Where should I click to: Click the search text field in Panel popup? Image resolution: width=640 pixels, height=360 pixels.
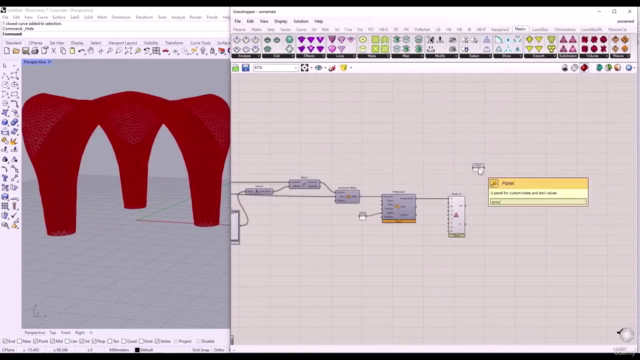click(538, 202)
